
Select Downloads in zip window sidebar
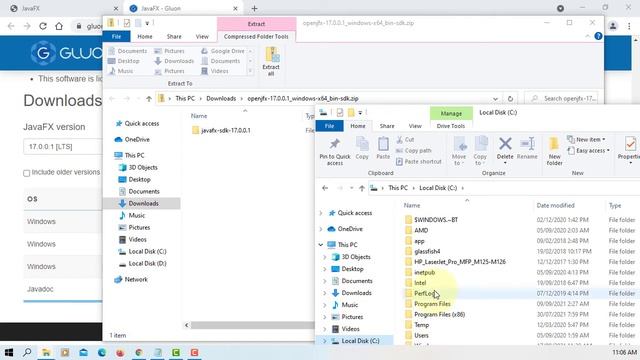coord(142,203)
